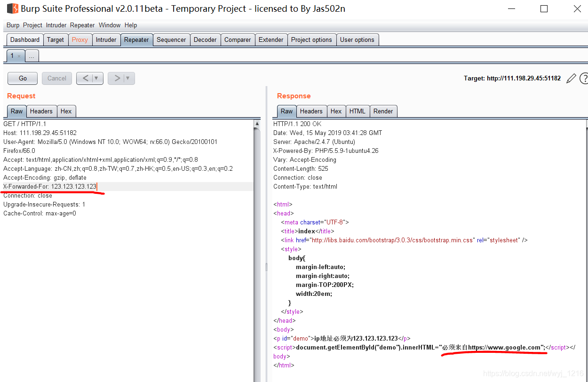Screen dimensions: 588x382
Task: Switch to the Intruder tool tab
Action: (x=106, y=40)
